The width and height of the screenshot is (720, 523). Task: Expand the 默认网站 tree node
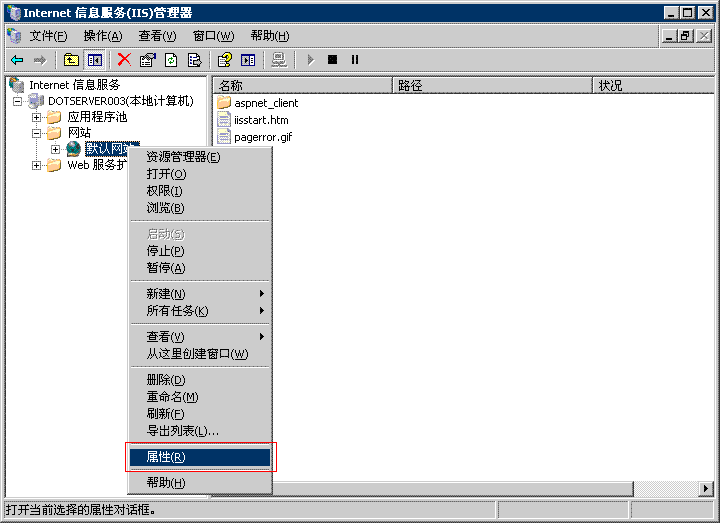pos(56,149)
